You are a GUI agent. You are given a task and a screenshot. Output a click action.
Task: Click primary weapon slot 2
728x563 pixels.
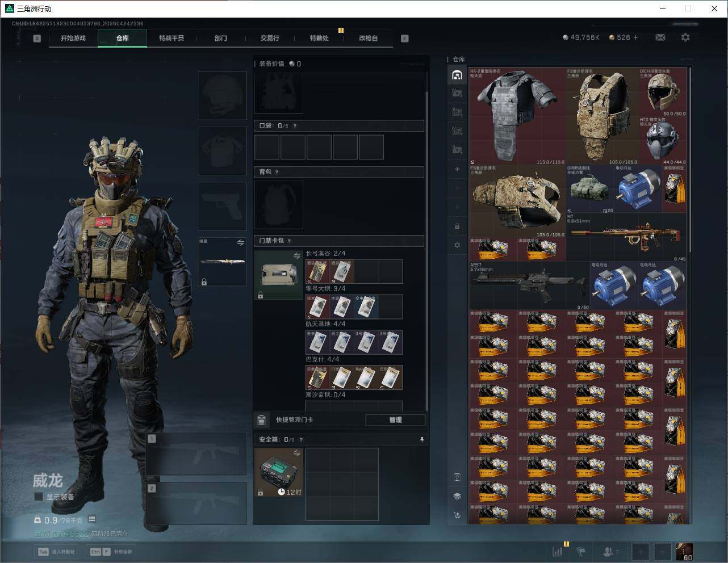pyautogui.click(x=196, y=503)
